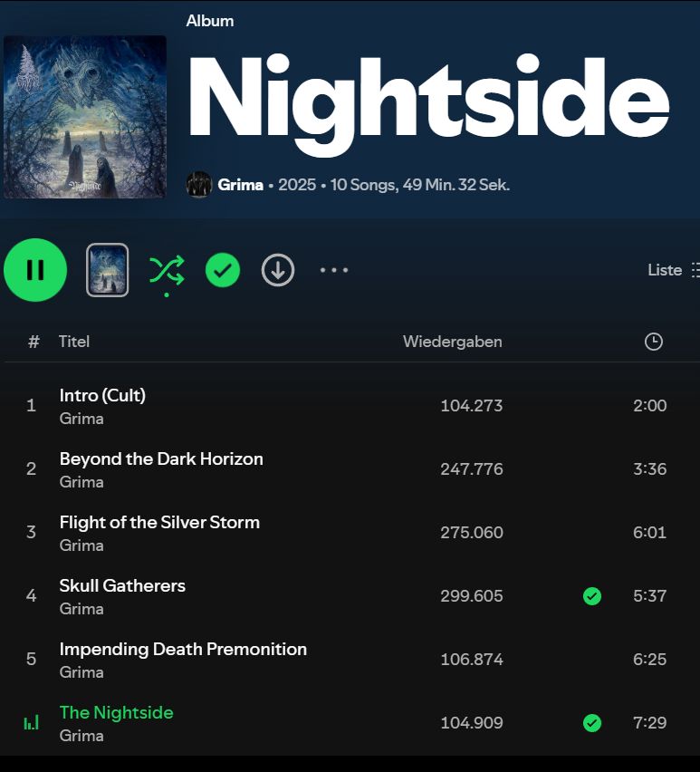
Task: Click the equalizer icon beside The Nightside
Action: [x=31, y=723]
